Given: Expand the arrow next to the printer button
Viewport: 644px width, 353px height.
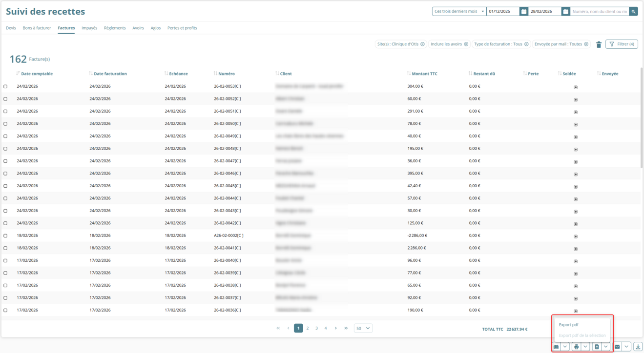Looking at the screenshot, I should pyautogui.click(x=585, y=347).
